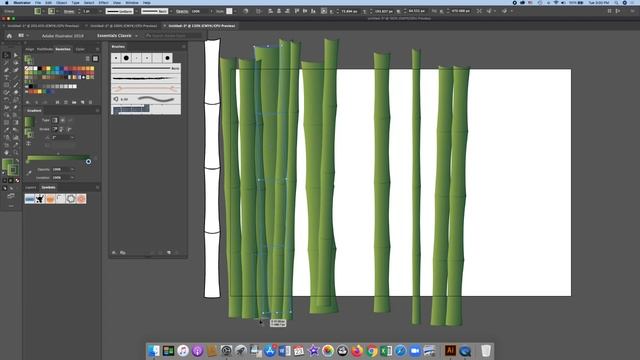Screen dimensions: 640x360
Task: Click the Home icon
Action: (x=9, y=36)
